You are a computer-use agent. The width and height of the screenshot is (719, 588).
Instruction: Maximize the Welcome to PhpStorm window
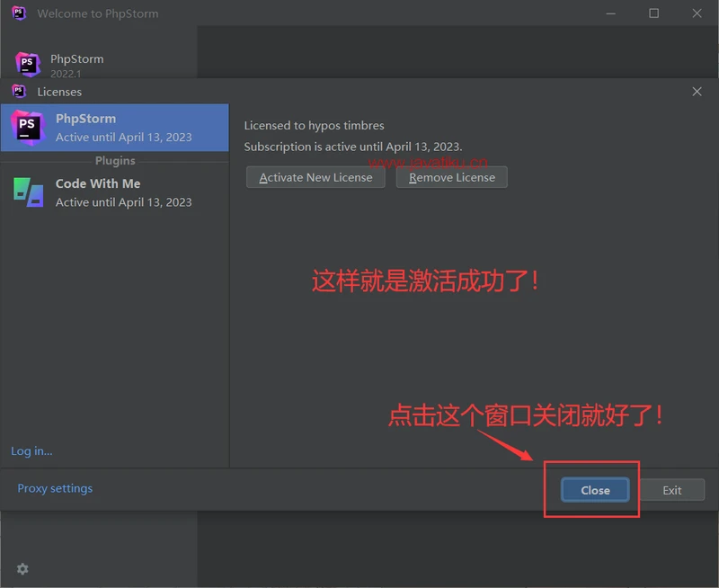(x=653, y=13)
